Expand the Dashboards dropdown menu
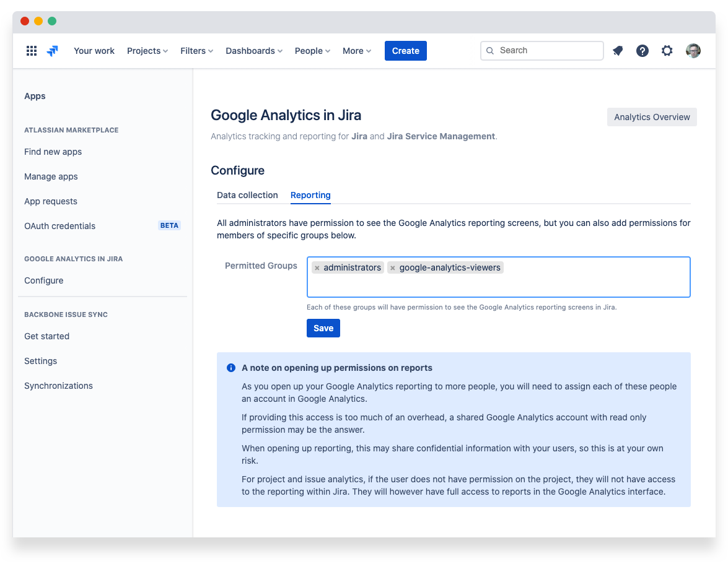Image resolution: width=728 pixels, height=564 pixels. [254, 51]
